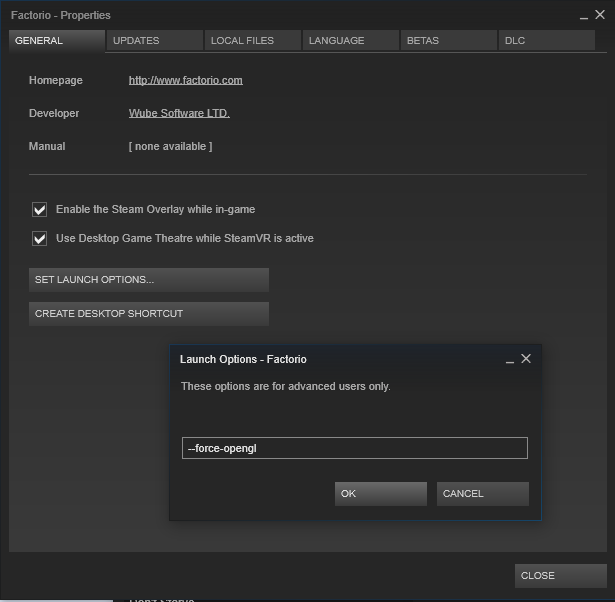This screenshot has width=615, height=602.
Task: Close Factorio Properties window via X icon
Action: pos(600,15)
